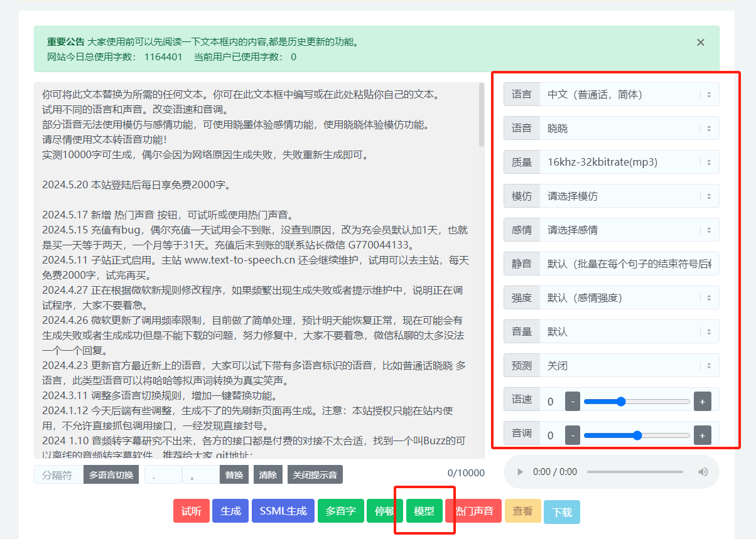
Task: Click the green 模型 button
Action: pos(424,511)
